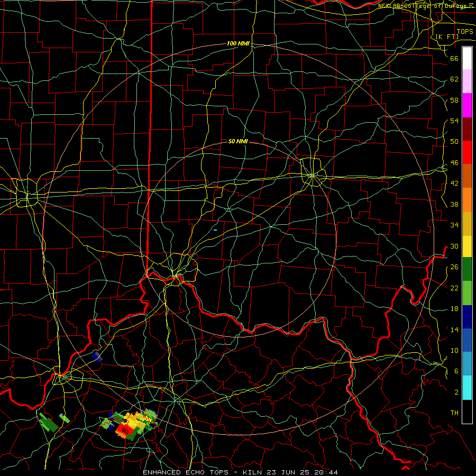Click the legend value "46"
476x476 pixels.
pos(454,163)
